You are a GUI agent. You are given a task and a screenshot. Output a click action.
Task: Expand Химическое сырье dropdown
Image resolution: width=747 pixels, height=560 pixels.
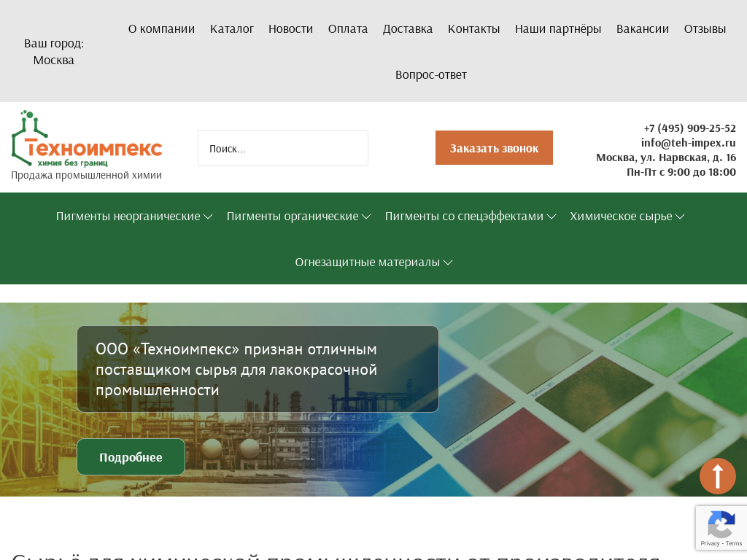coord(627,216)
